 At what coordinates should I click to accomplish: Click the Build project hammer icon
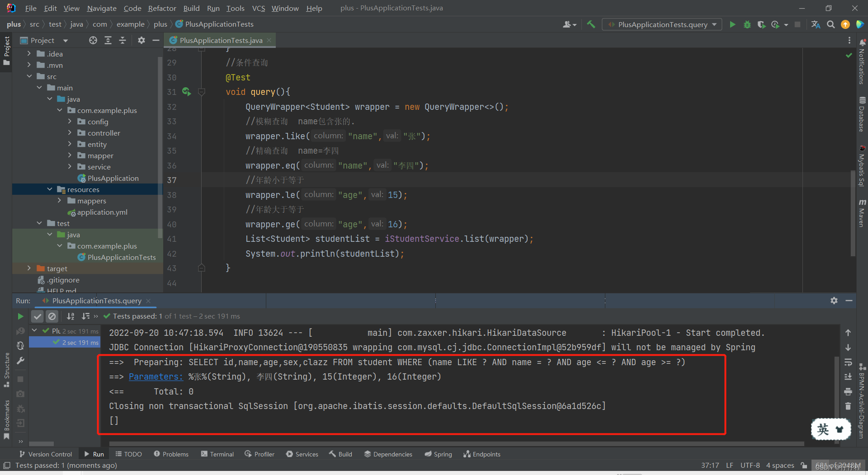coord(591,24)
